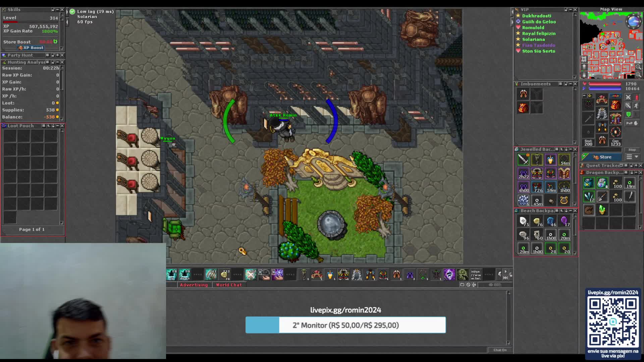Use the green amulet action bar slot
Screen dimensions: 644x362
pyautogui.click(x=423, y=275)
